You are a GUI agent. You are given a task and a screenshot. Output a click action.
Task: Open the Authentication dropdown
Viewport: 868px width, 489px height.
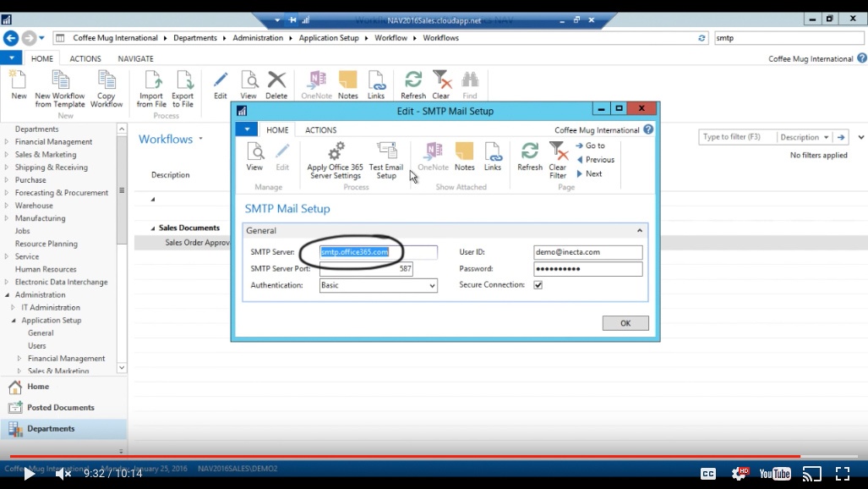(x=432, y=285)
